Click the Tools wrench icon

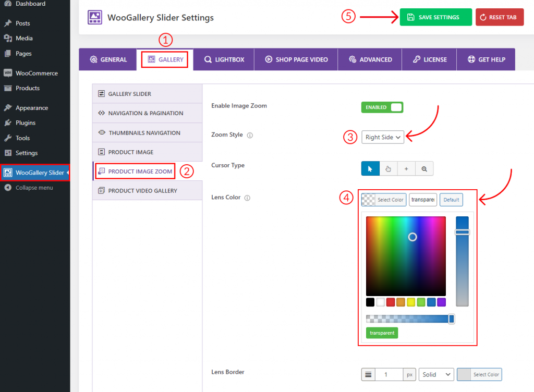click(x=8, y=138)
